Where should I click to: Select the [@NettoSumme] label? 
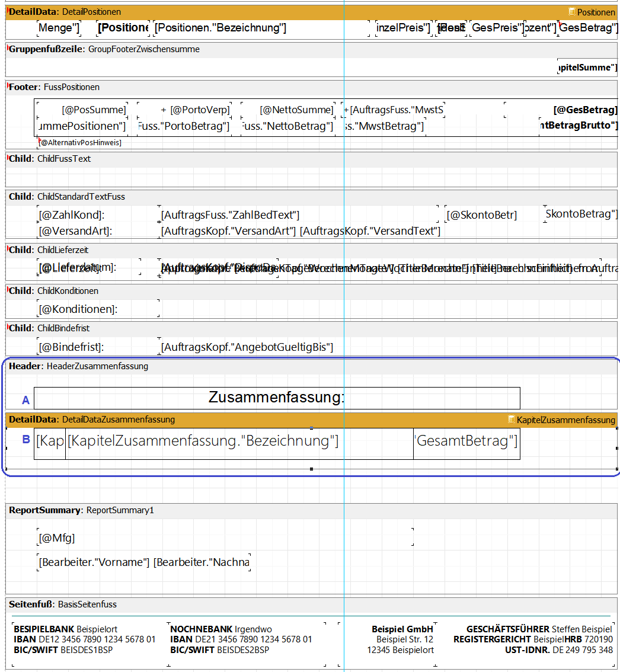coord(287,110)
